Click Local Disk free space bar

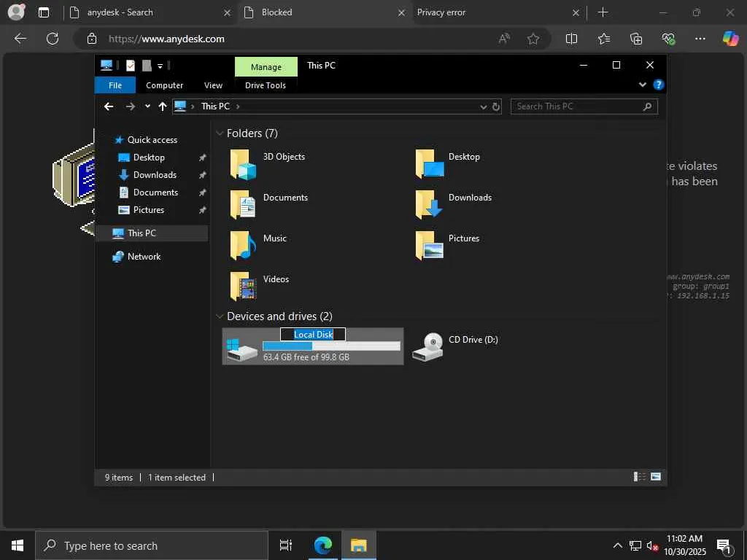coord(332,346)
